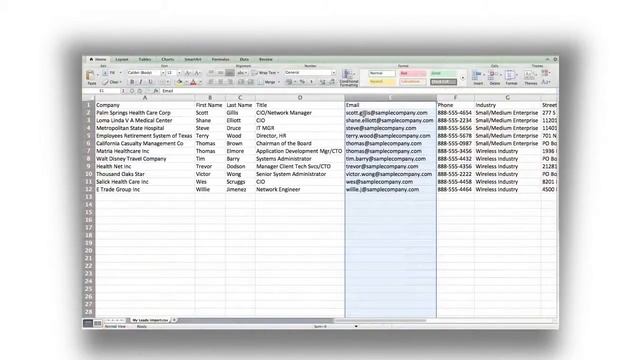Click the formula bar containing Email
This screenshot has width=640, height=360.
(359, 91)
